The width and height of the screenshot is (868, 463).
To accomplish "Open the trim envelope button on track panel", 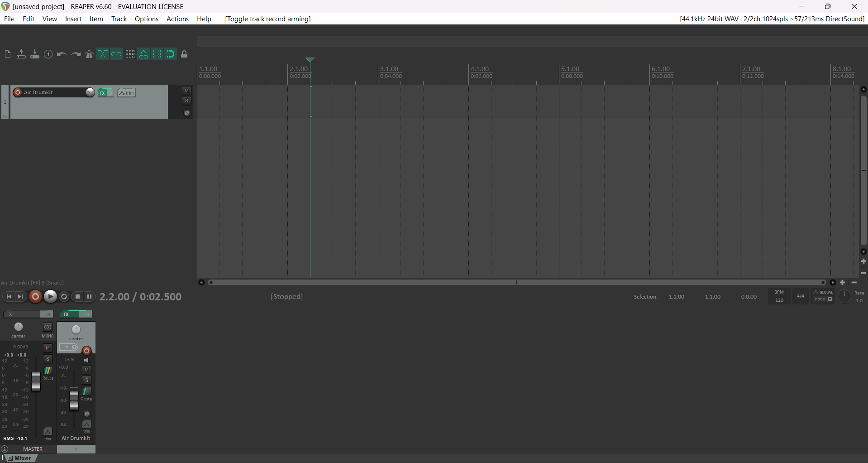I will coord(127,93).
